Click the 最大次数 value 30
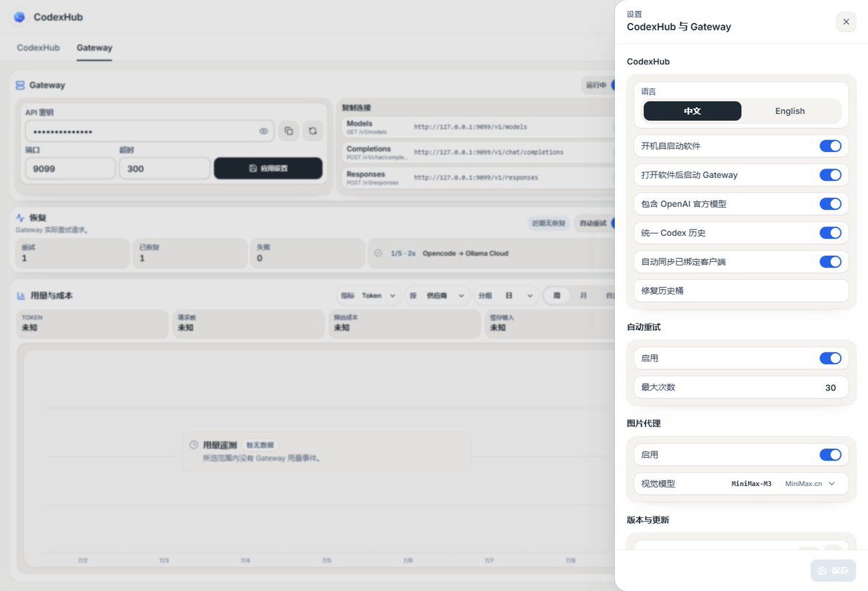The width and height of the screenshot is (868, 591). [830, 388]
